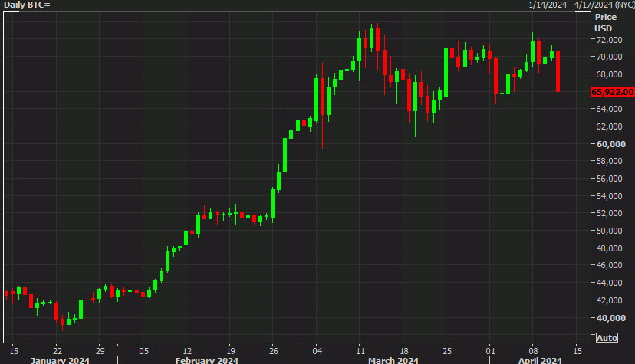This screenshot has height=364, width=635.
Task: Click the 62,000 price axis label
Action: pos(609,126)
